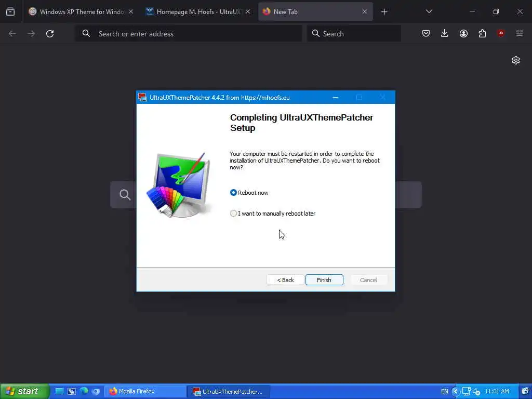Viewport: 532px width, 399px height.
Task: Click the notification icon at taskbar end
Action: [x=525, y=391]
